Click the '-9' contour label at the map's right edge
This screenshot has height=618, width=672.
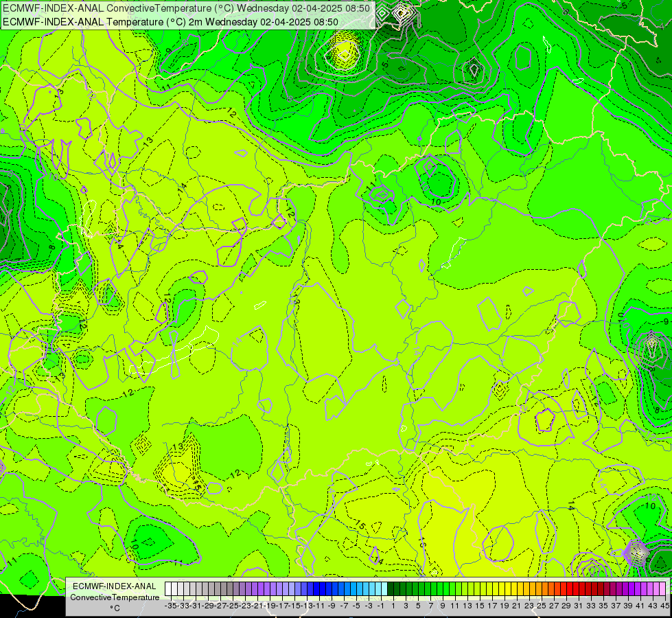(664, 321)
